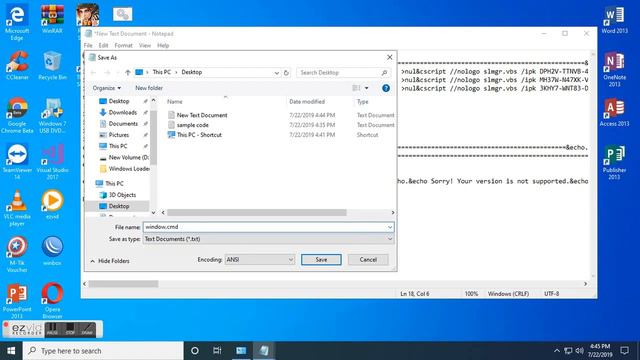This screenshot has height=360, width=640.
Task: Open the Action Center notification icon
Action: click(624, 351)
